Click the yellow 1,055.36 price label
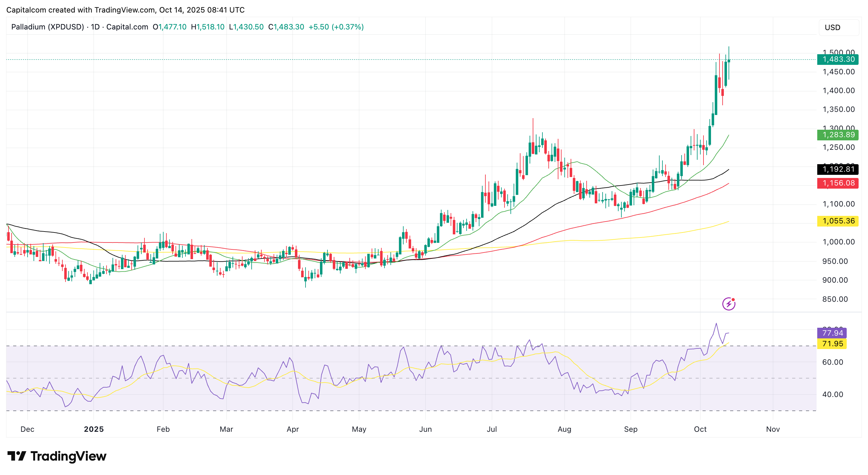Screen dimensions: 868x475 tap(838, 221)
